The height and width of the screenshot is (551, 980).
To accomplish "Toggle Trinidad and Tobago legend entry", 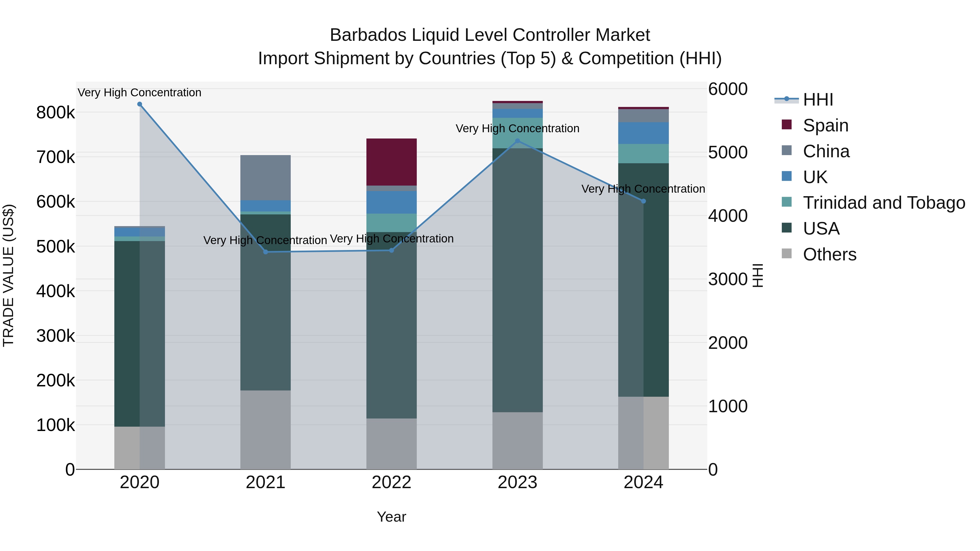I will (x=873, y=203).
